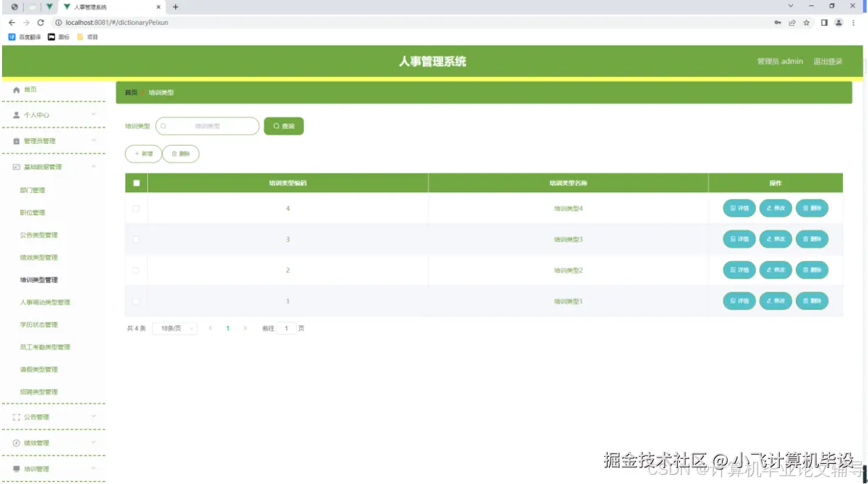Viewport: 868px width, 484px height.
Task: Expand the 培训管理 menu chevron
Action: (94, 469)
